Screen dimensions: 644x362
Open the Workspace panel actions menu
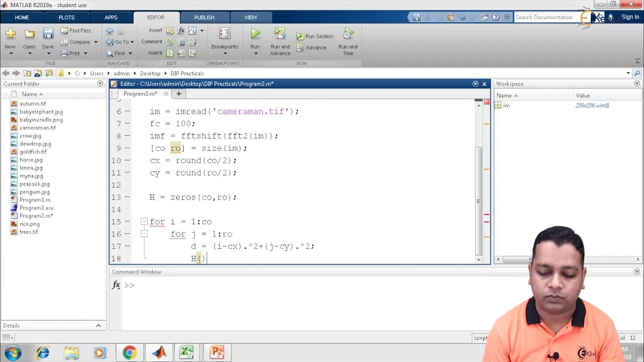pos(637,84)
